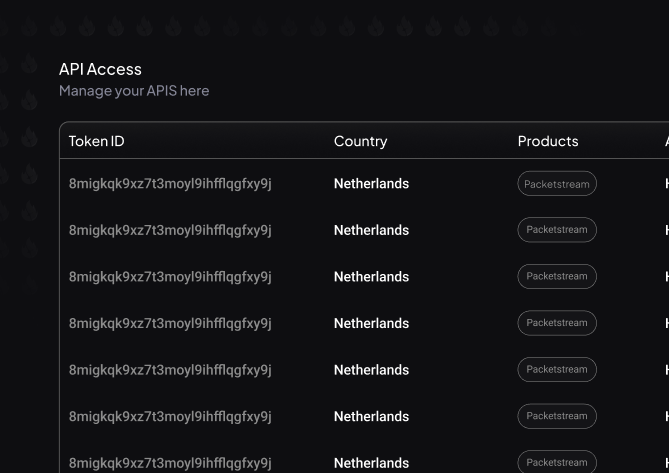The height and width of the screenshot is (473, 669).
Task: Open the token ID in the third row
Action: click(x=170, y=277)
